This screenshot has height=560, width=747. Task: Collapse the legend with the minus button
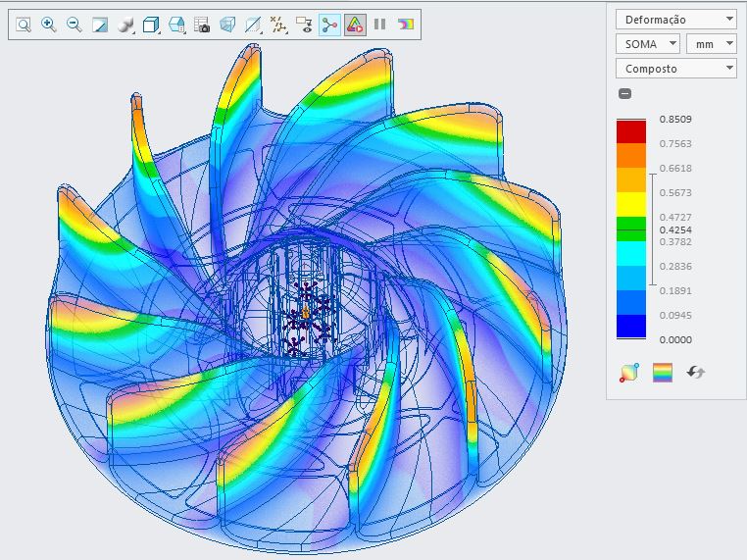point(625,94)
